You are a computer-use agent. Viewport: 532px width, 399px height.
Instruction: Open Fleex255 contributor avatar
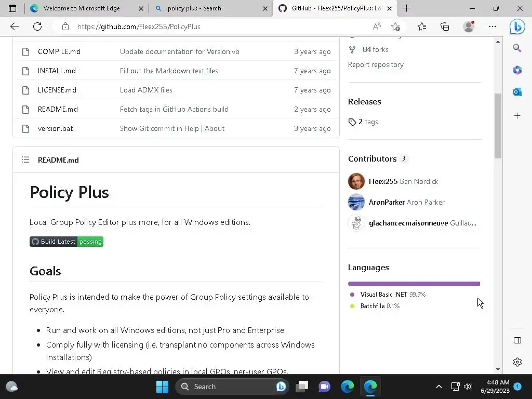click(356, 181)
